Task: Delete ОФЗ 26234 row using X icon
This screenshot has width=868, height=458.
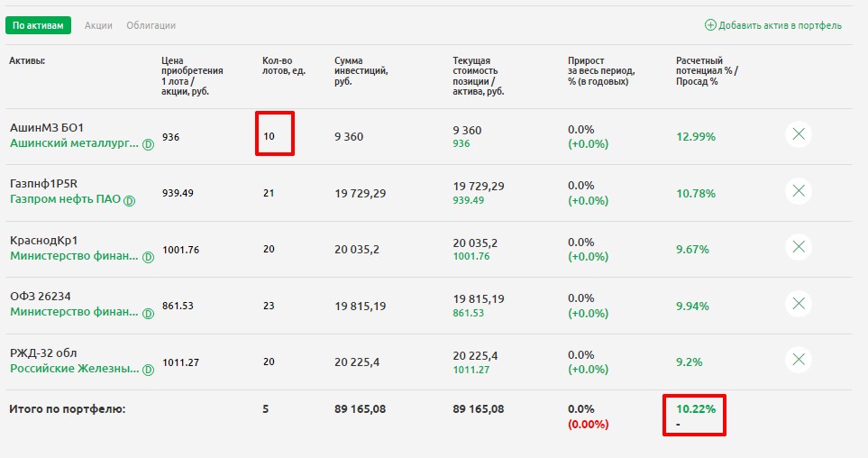Action: 798,304
